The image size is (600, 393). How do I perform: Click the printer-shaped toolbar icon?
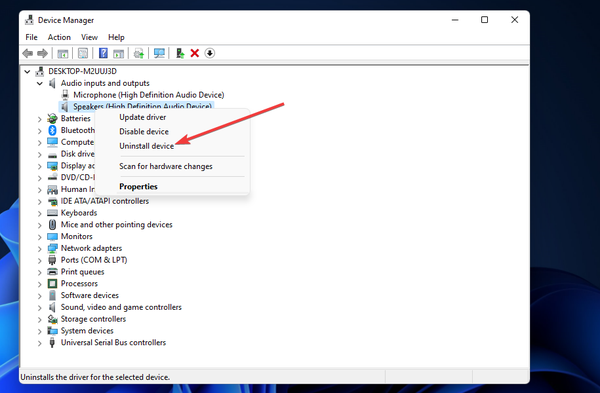139,54
